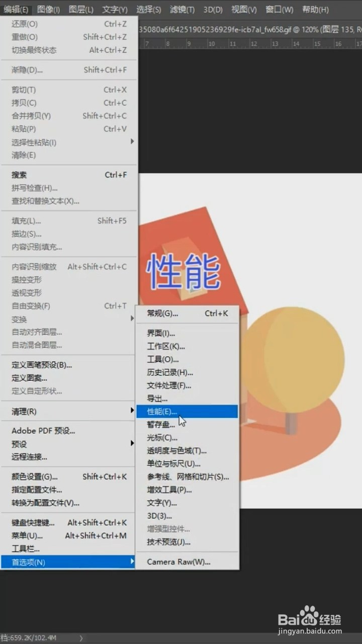Choose 远程连接... entry
This screenshot has width=362, height=644.
point(69,457)
